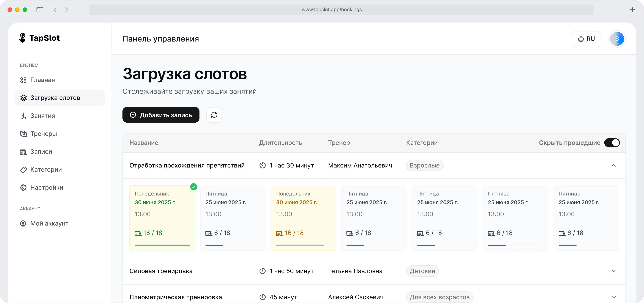This screenshot has width=644, height=303.
Task: Open the Занятия menu item
Action: coord(60,116)
